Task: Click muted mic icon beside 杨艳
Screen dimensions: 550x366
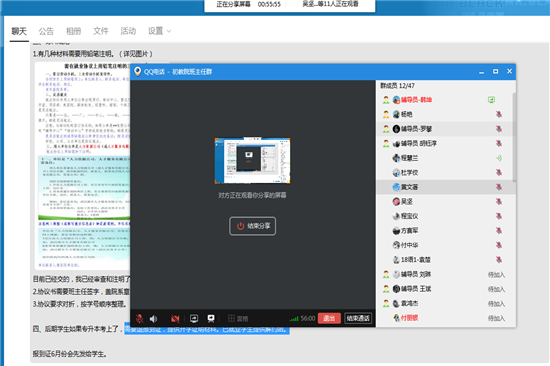Action: 499,114
